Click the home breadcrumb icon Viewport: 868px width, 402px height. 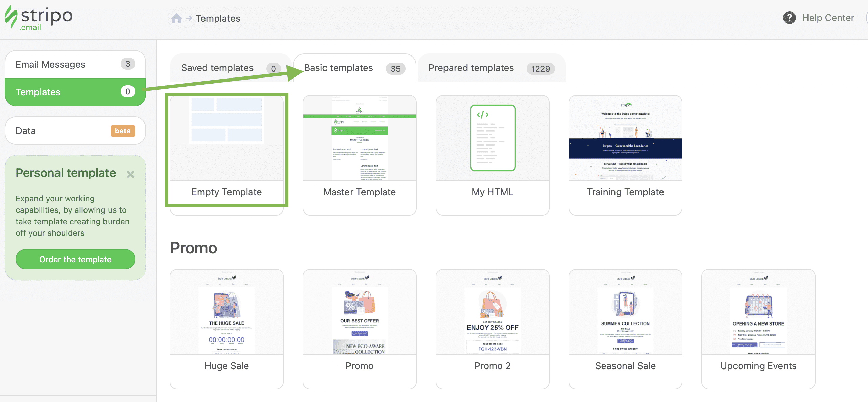click(176, 18)
